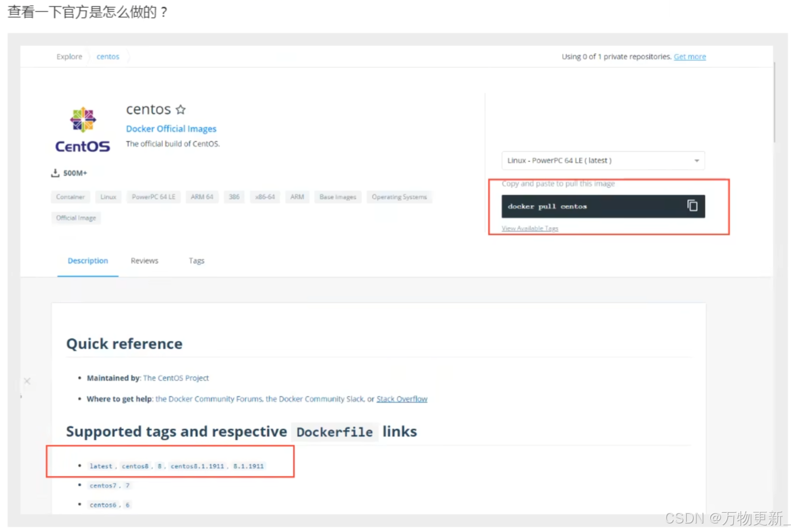The image size is (793, 532).
Task: Star the centos repository
Action: click(x=180, y=109)
